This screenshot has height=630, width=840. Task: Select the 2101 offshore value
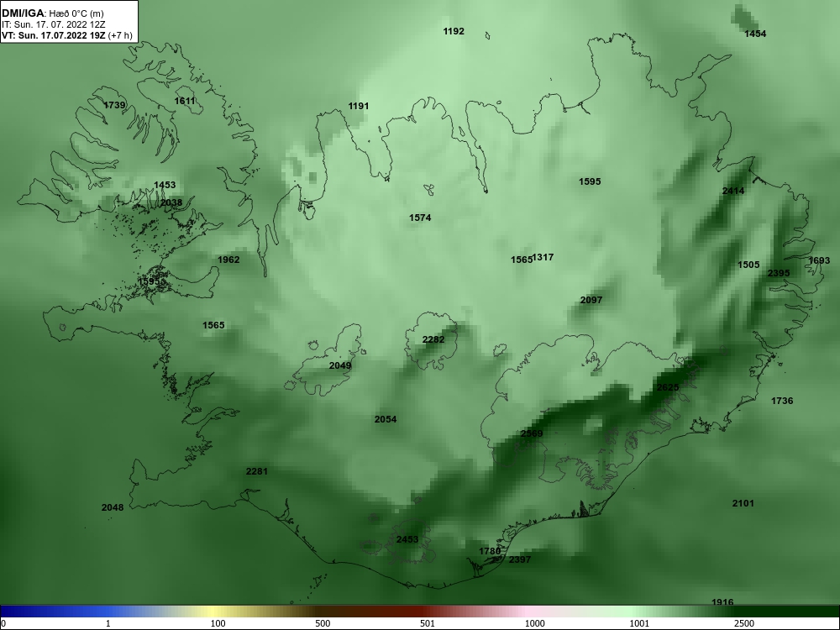(743, 503)
